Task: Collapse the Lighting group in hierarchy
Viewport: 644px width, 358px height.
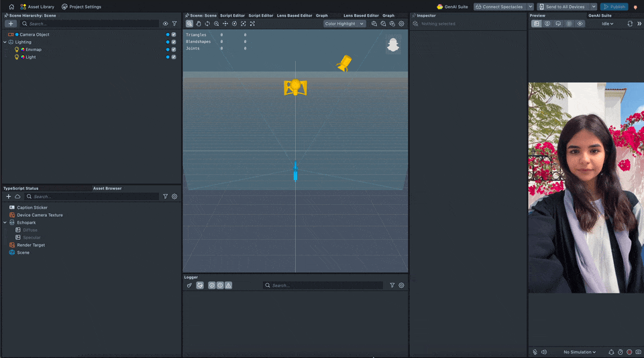Action: click(5, 42)
